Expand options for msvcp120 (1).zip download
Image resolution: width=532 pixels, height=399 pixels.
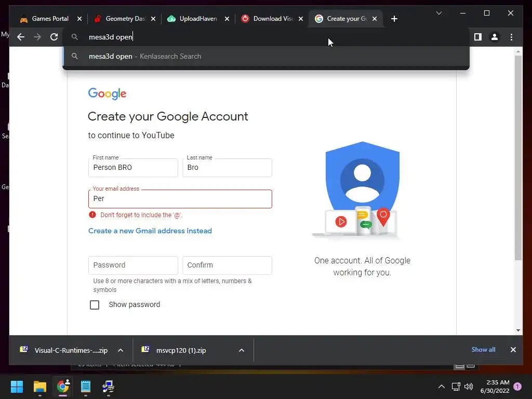click(x=242, y=350)
